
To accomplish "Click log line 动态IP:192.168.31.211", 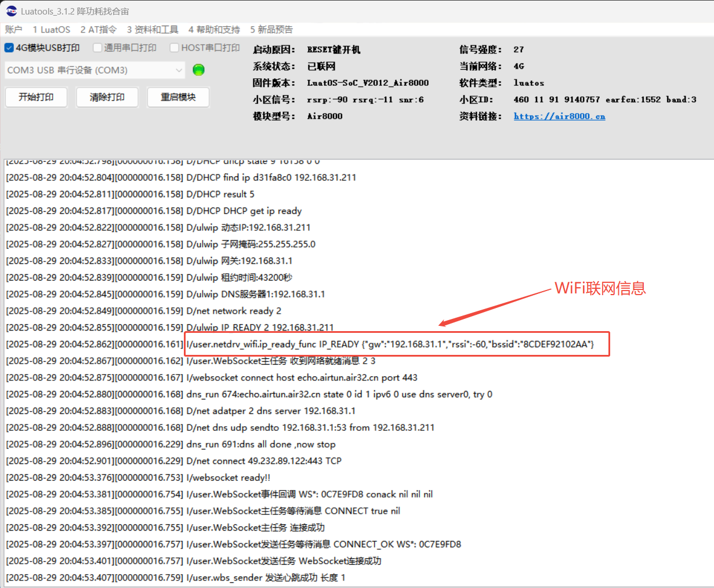I will click(158, 227).
